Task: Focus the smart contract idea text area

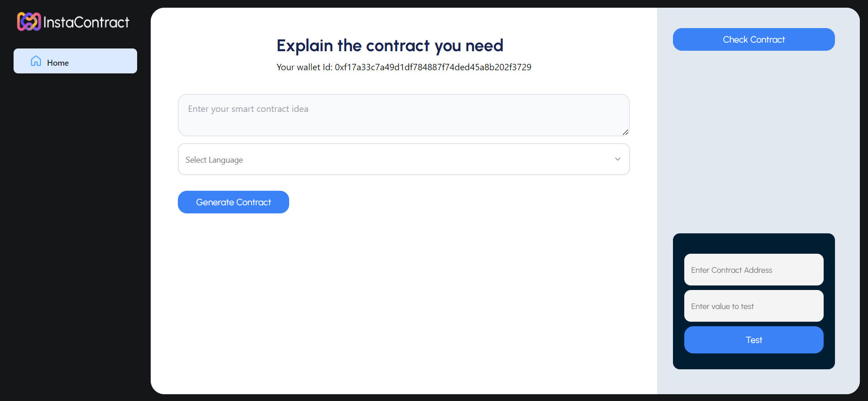Action: click(x=404, y=115)
